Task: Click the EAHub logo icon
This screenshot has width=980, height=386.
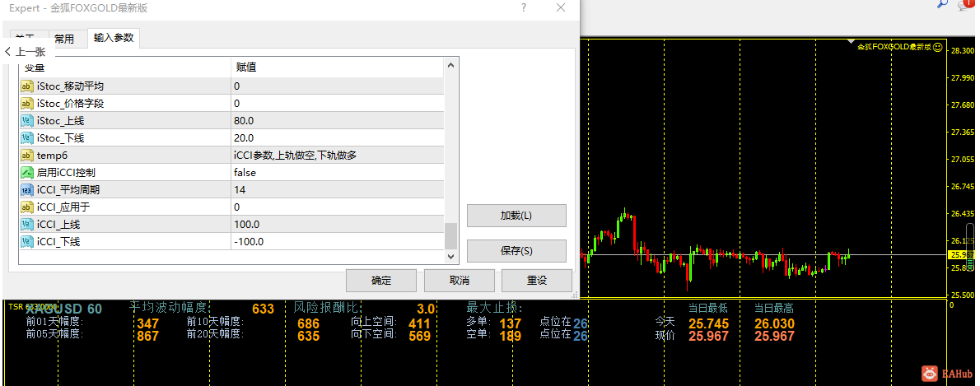Action: click(931, 373)
